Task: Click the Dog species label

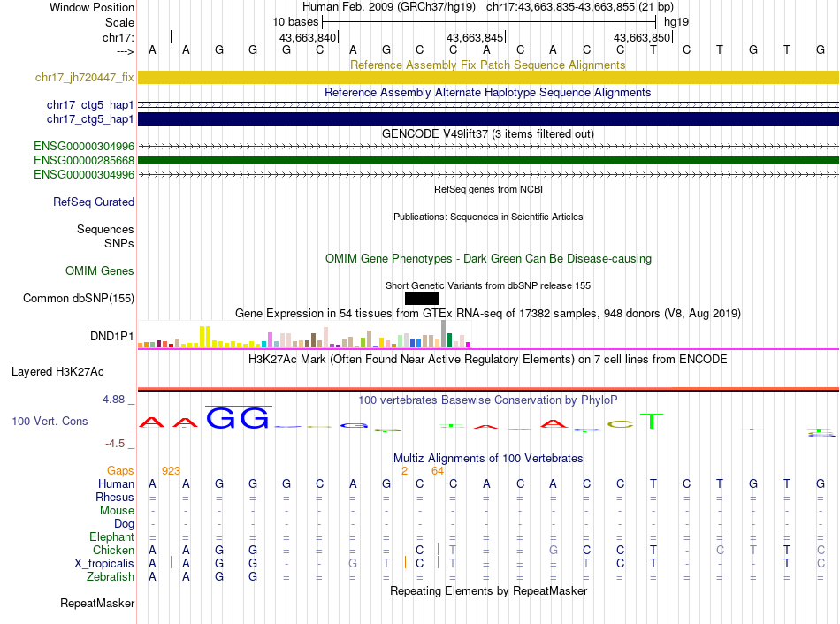Action: pos(124,524)
